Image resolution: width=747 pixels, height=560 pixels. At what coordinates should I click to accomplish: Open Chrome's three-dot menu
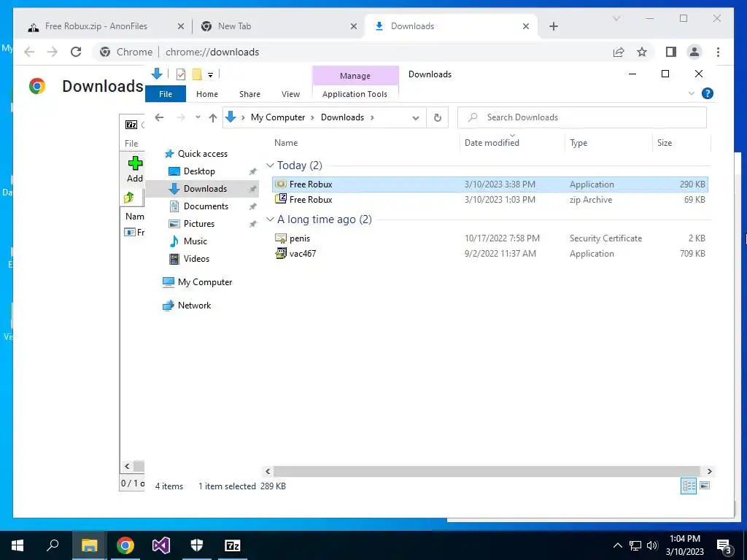718,52
